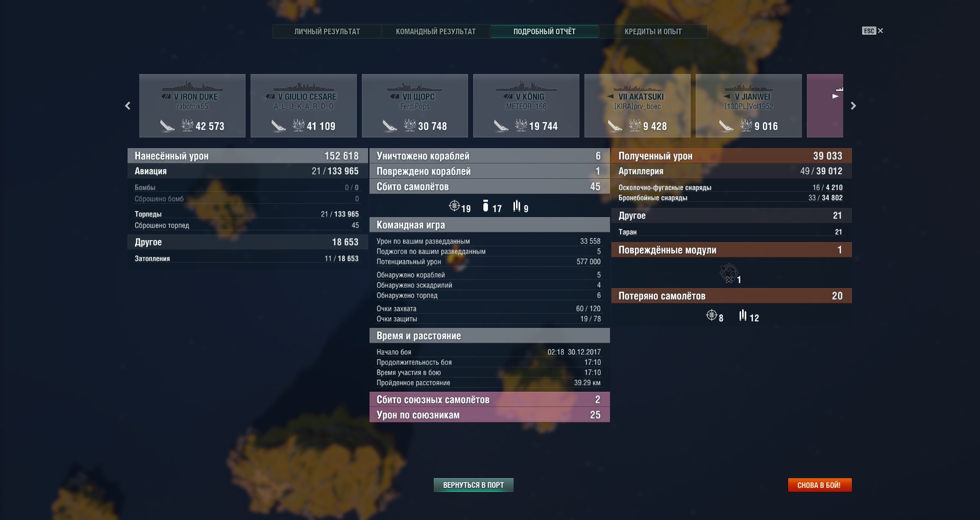Click the VII Щорс ship card
This screenshot has width=980, height=520.
pyautogui.click(x=414, y=106)
